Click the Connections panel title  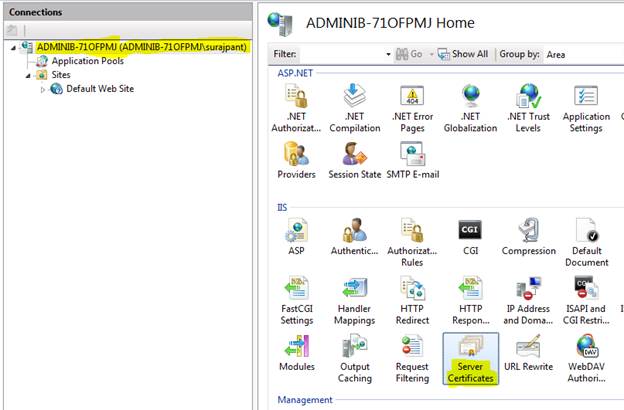coord(35,12)
